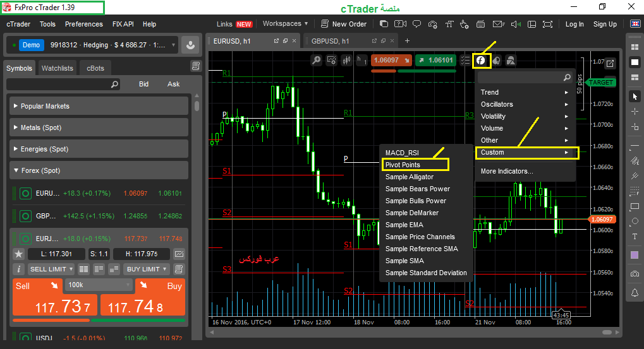Image resolution: width=644 pixels, height=349 pixels.
Task: Click the fullscreen layout icon in top toolbar
Action: (547, 24)
